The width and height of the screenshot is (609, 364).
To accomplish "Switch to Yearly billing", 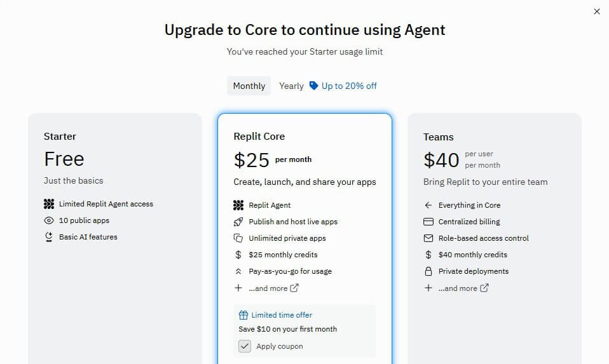I will click(x=291, y=86).
